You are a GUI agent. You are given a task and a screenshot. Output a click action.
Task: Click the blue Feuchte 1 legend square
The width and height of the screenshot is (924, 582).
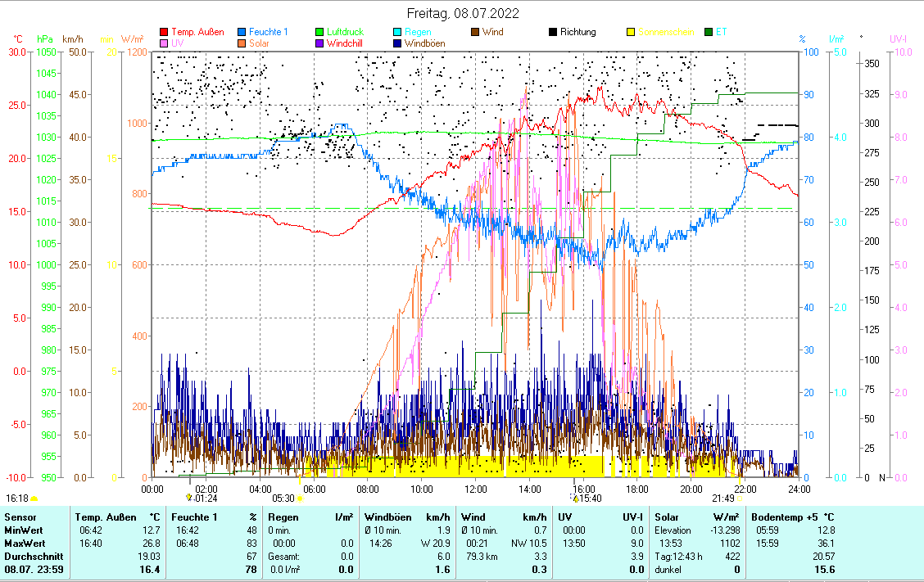point(242,32)
